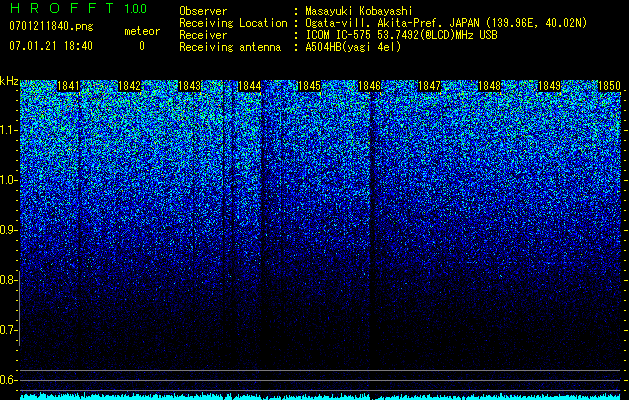Screen dimensions: 629x400
Task: Click the observer name Masayuki Kobayashi
Action: (x=358, y=11)
